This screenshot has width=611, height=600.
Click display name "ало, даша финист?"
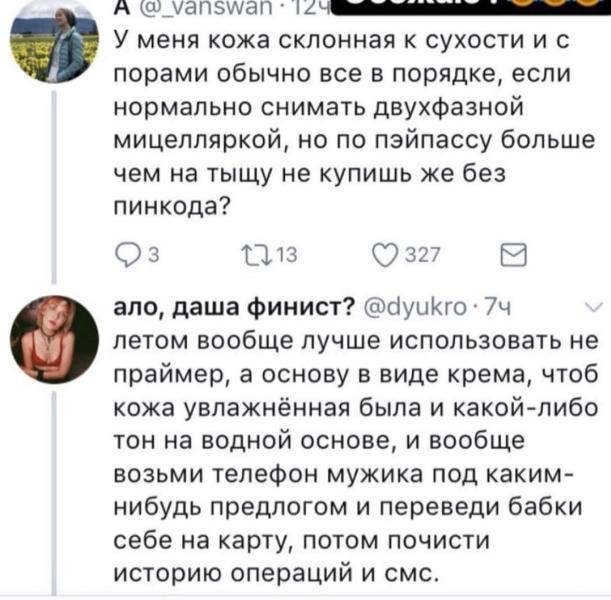click(x=235, y=307)
